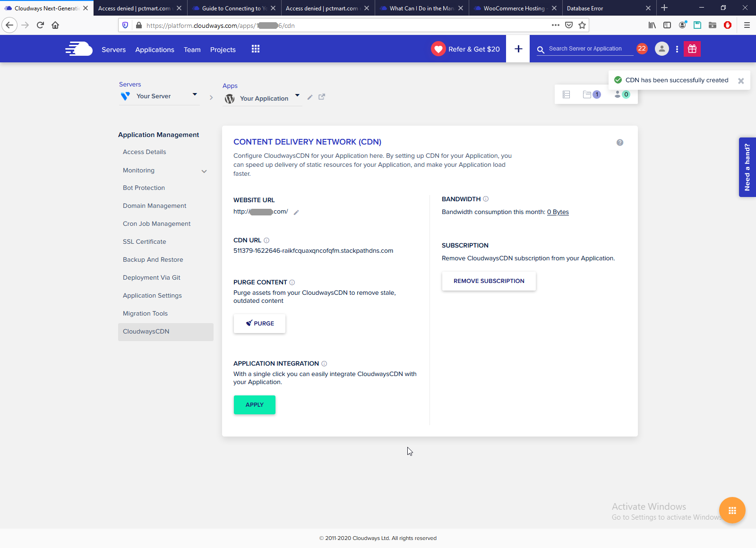The width and height of the screenshot is (756, 548).
Task: Open application in new window icon
Action: [x=322, y=97]
